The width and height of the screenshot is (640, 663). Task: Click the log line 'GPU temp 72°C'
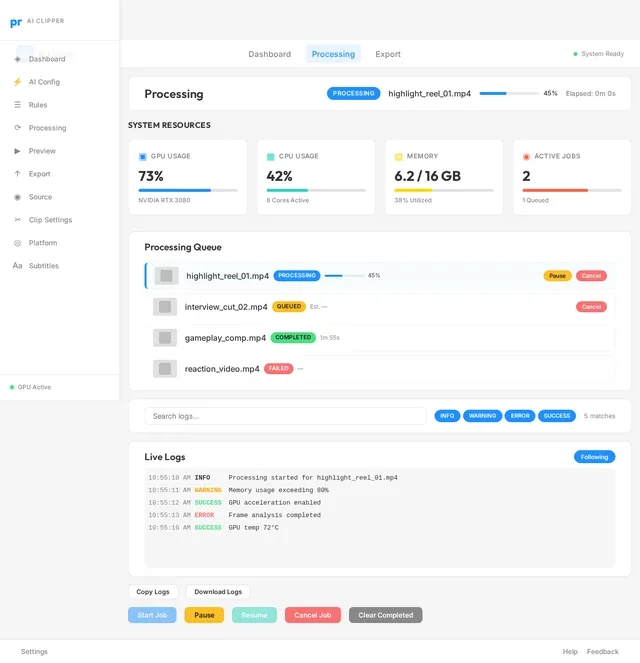(254, 528)
